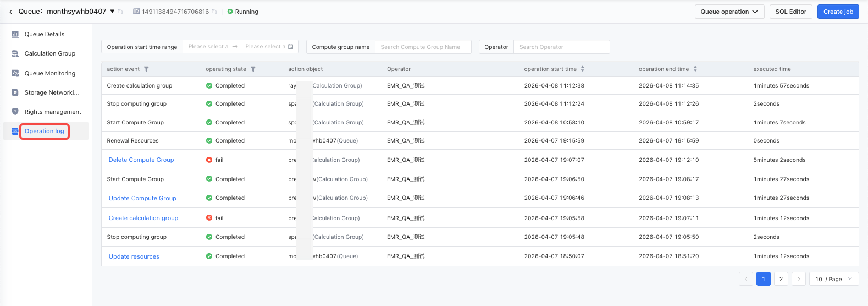Viewport: 868px width, 306px height.
Task: Click the action object column header
Action: 306,69
